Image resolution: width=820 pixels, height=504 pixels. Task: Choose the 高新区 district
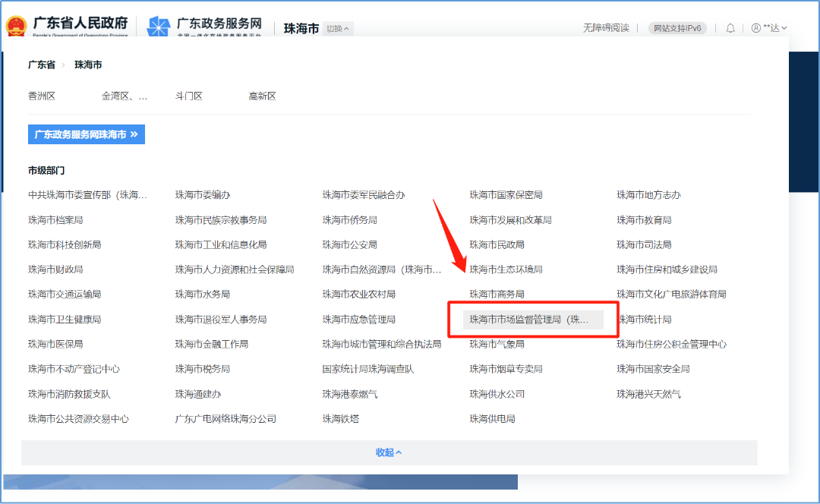pyautogui.click(x=262, y=96)
